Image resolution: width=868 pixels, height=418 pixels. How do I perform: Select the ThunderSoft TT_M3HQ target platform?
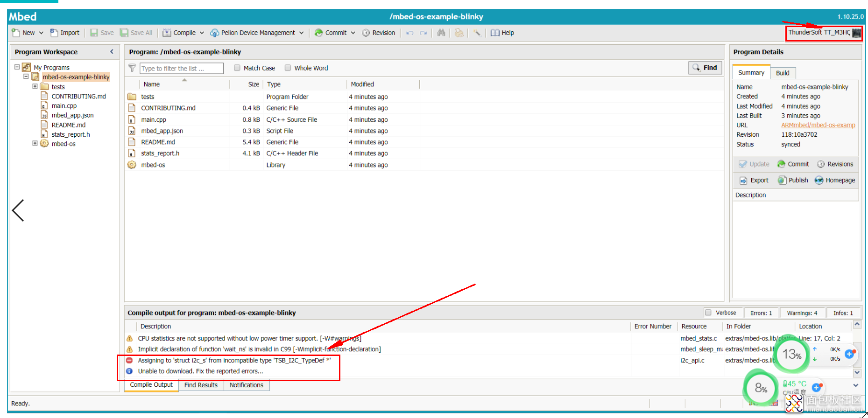[824, 33]
